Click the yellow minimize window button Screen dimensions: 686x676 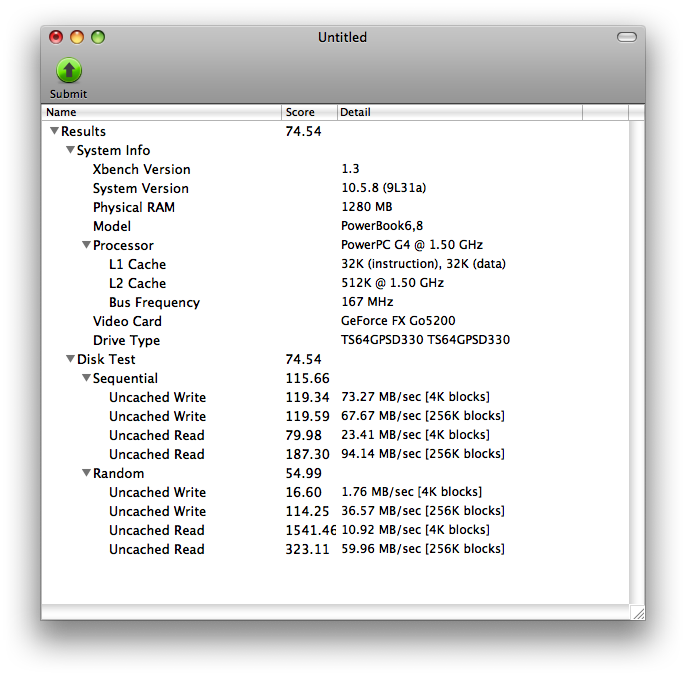click(77, 37)
